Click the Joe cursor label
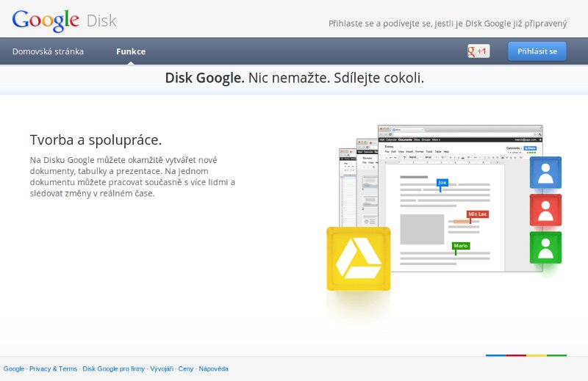 pyautogui.click(x=442, y=183)
